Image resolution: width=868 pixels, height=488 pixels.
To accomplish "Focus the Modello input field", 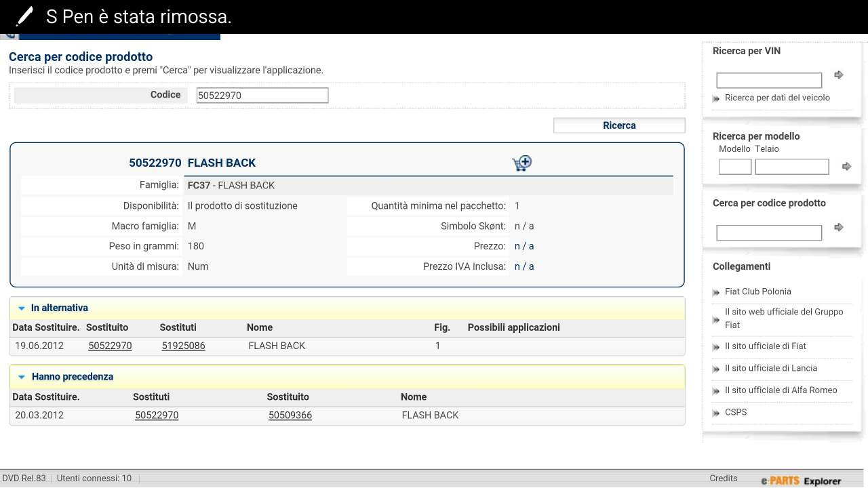I will [735, 167].
